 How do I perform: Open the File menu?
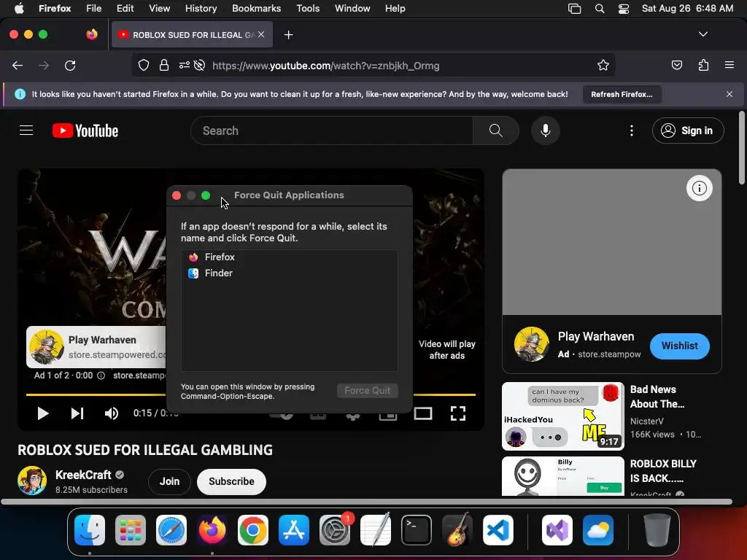tap(93, 9)
